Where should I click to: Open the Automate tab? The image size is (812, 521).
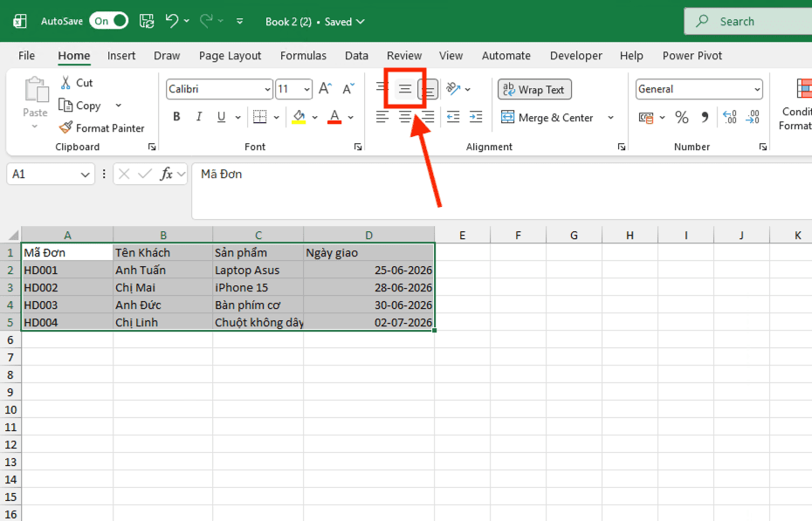(x=506, y=55)
